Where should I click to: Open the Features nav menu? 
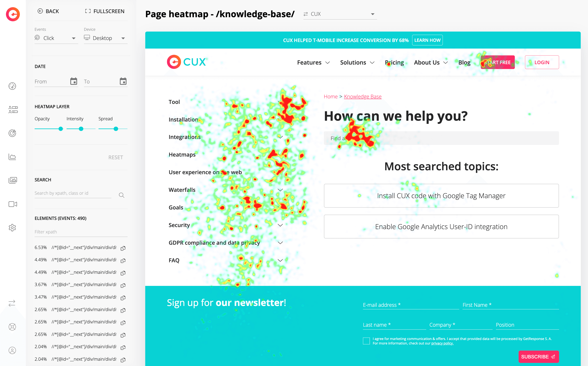pyautogui.click(x=313, y=63)
